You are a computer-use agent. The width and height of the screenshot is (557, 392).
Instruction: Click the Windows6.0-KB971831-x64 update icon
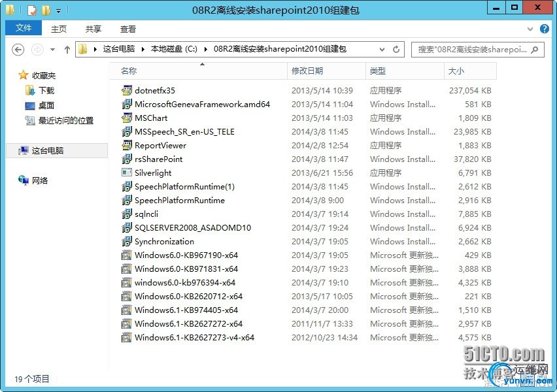click(x=127, y=269)
